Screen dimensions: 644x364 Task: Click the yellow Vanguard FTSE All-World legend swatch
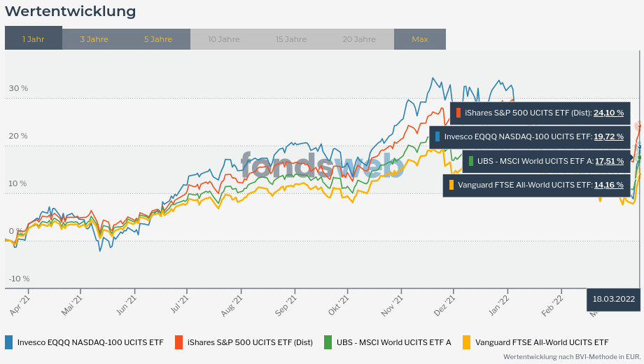(466, 342)
